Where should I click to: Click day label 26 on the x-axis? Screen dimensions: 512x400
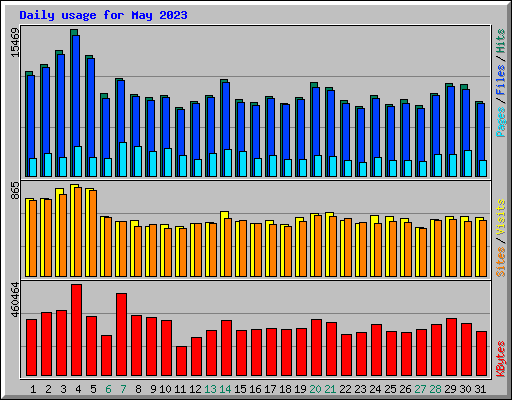click(x=405, y=389)
